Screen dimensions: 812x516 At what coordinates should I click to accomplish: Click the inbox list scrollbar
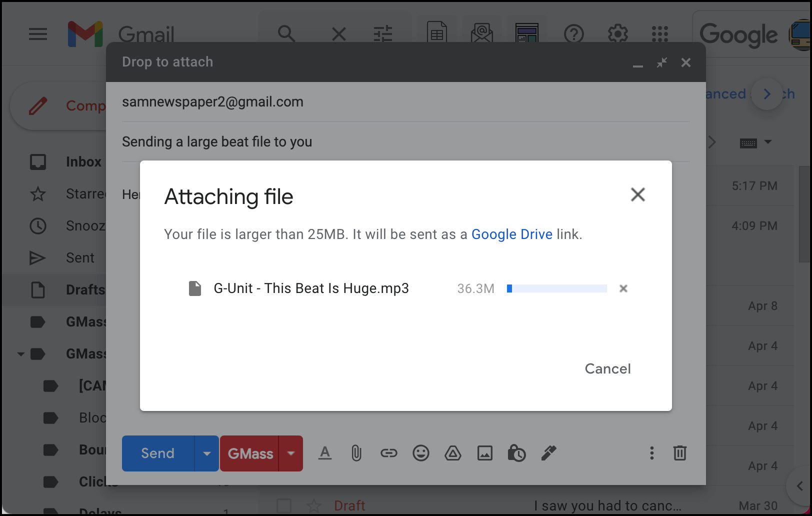click(804, 215)
